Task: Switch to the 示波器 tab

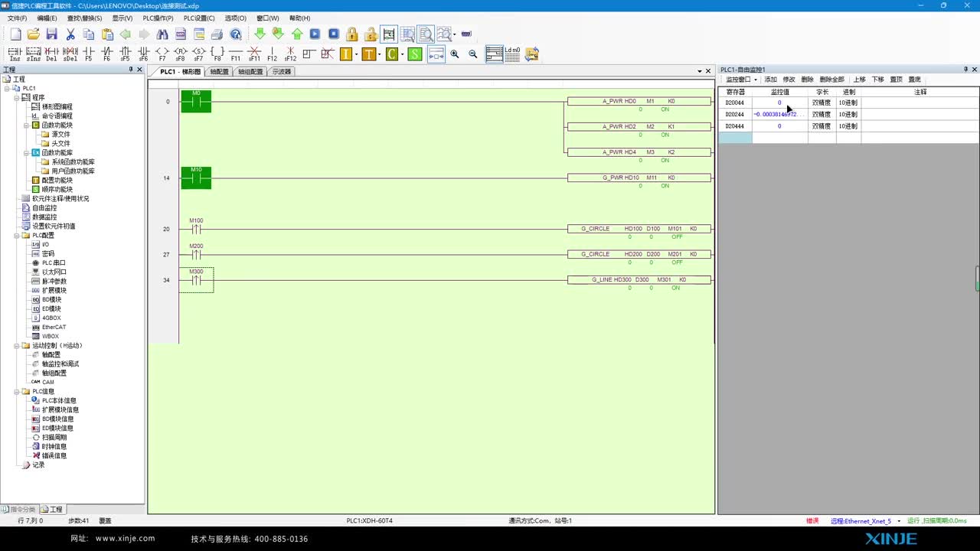Action: tap(281, 72)
